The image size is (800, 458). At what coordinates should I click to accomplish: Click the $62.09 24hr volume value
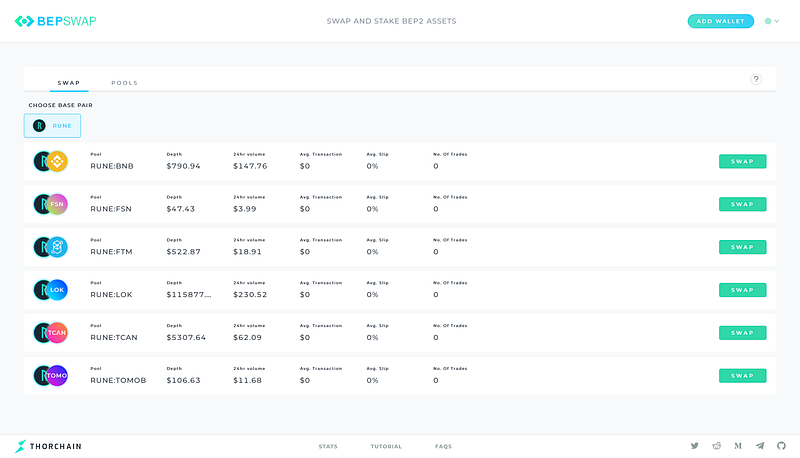[x=247, y=337]
